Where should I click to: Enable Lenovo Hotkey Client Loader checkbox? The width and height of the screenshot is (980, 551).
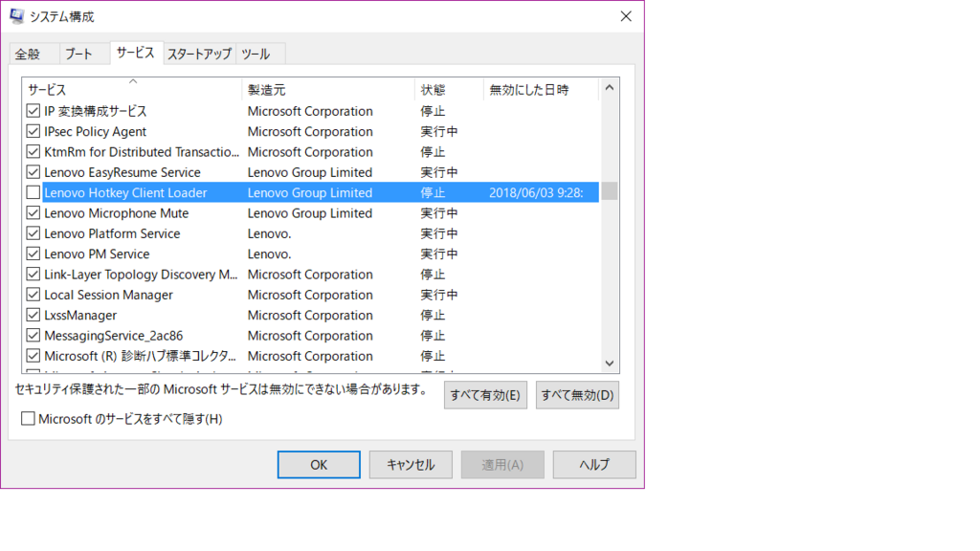(33, 192)
